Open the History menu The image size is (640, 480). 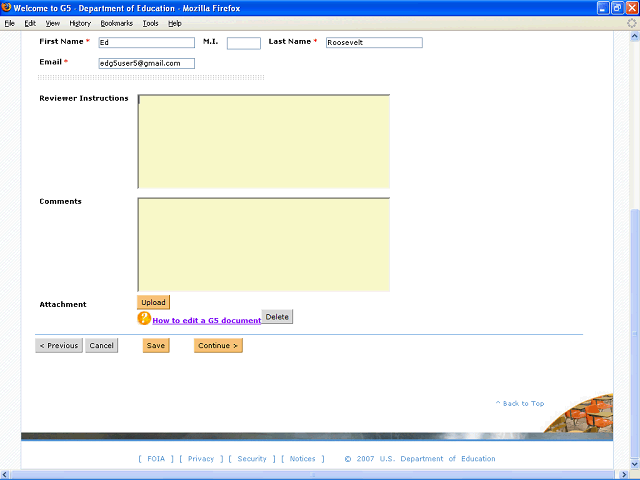pyautogui.click(x=80, y=23)
